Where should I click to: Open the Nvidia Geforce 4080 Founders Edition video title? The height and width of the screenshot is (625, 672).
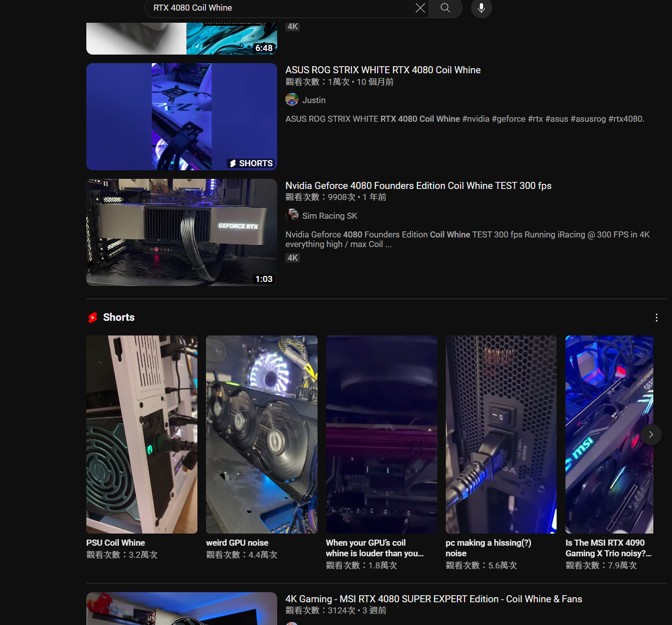(419, 185)
